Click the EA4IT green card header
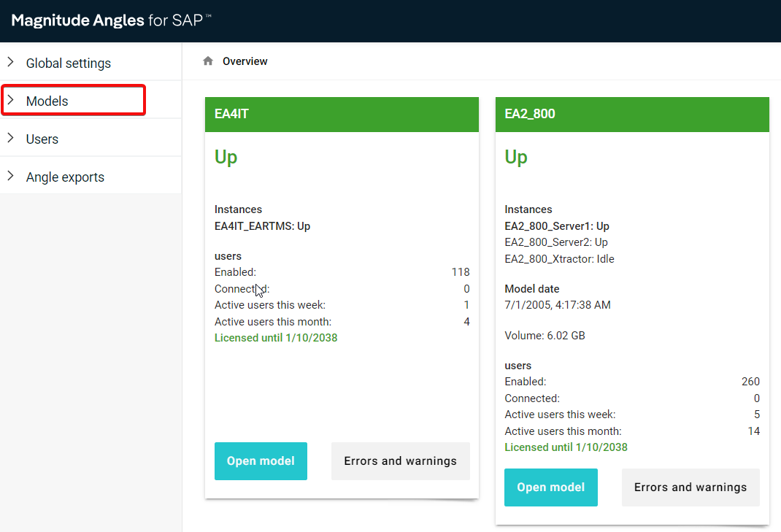This screenshot has width=781, height=532. coord(342,114)
